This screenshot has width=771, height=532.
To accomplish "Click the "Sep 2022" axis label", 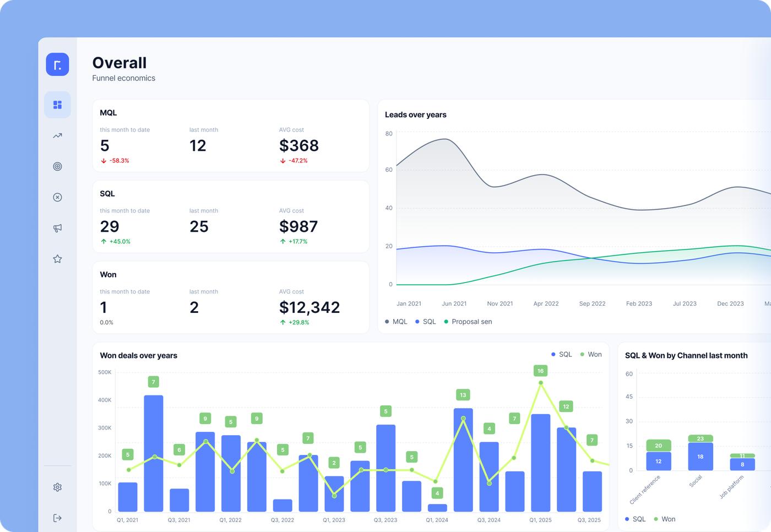I will pyautogui.click(x=593, y=303).
